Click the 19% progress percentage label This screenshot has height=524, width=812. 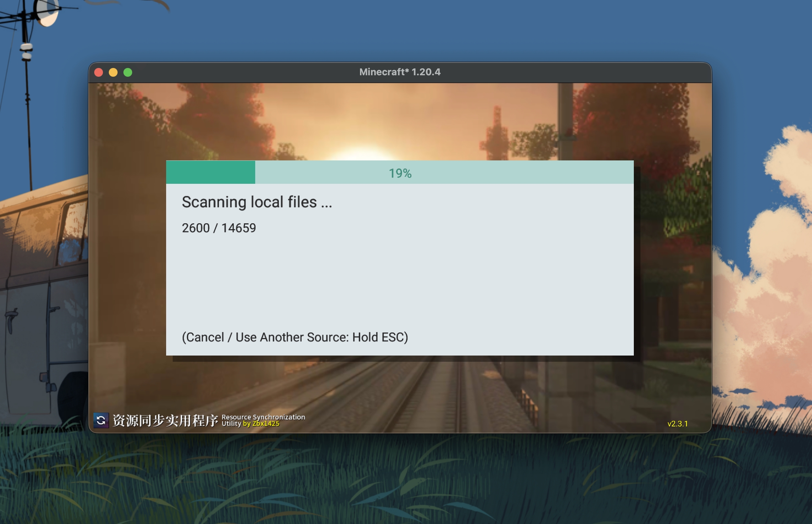click(400, 173)
